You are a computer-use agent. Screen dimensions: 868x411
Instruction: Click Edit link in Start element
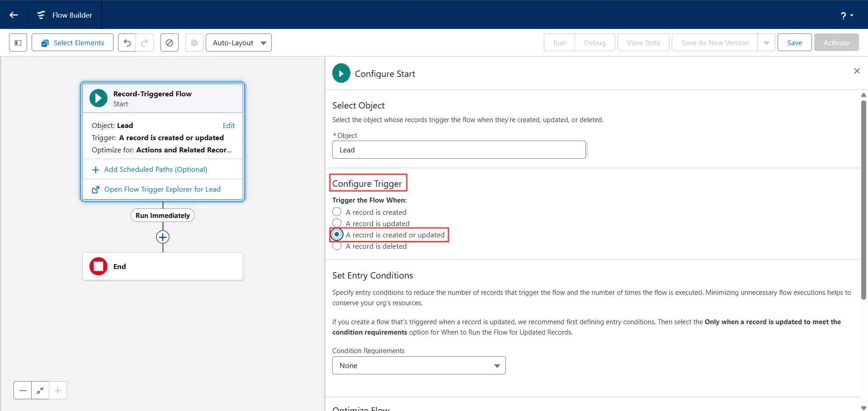(x=229, y=125)
